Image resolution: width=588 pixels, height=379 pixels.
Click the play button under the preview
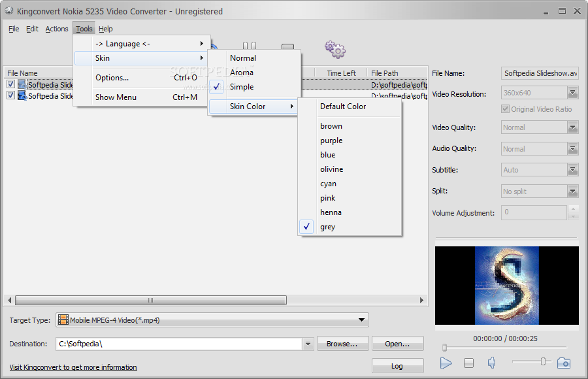pos(446,363)
